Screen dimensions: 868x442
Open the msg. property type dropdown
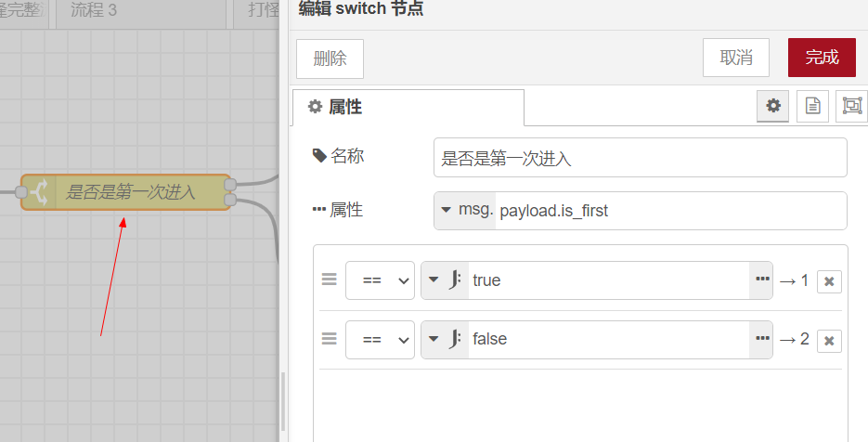[x=465, y=211]
